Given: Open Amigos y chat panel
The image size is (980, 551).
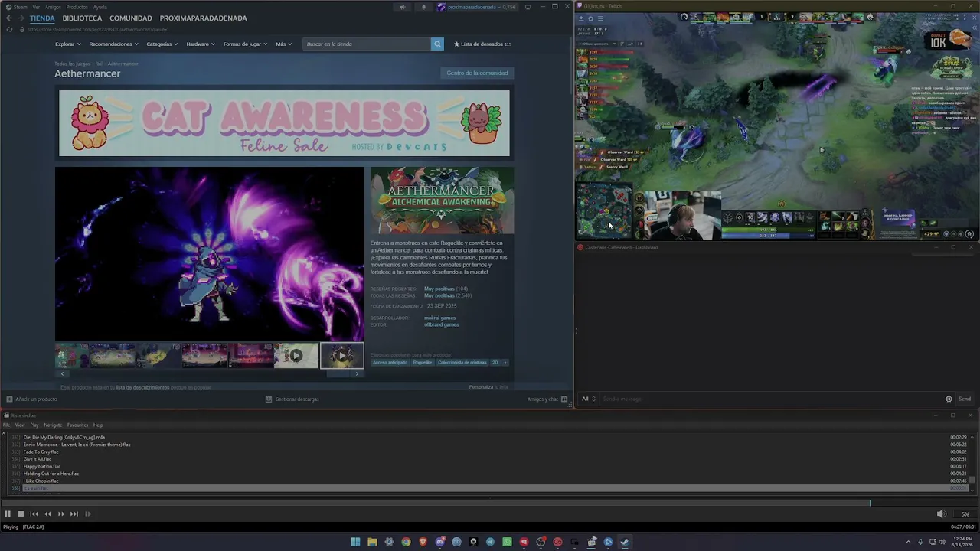Looking at the screenshot, I should click(x=547, y=399).
